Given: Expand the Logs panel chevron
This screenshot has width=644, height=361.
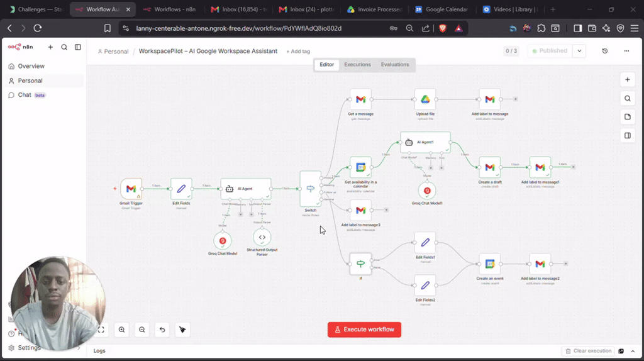Looking at the screenshot, I should pyautogui.click(x=633, y=351).
